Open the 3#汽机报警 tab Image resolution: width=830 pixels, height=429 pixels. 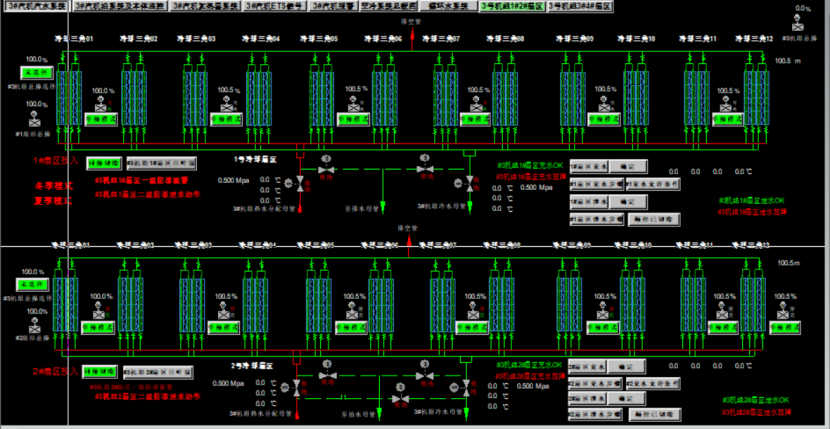pos(332,6)
